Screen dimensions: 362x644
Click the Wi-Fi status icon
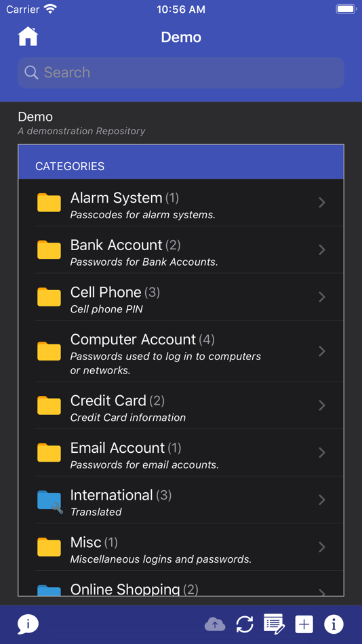point(51,9)
